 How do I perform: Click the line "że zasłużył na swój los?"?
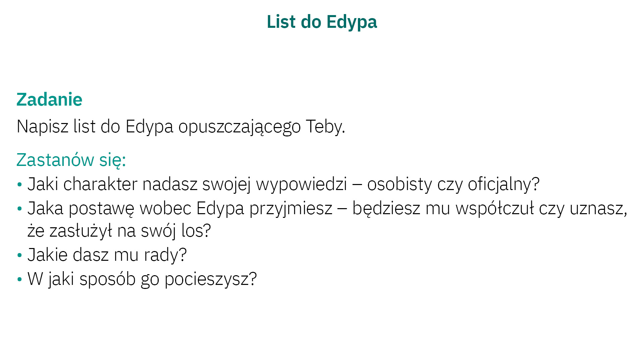coord(119,231)
